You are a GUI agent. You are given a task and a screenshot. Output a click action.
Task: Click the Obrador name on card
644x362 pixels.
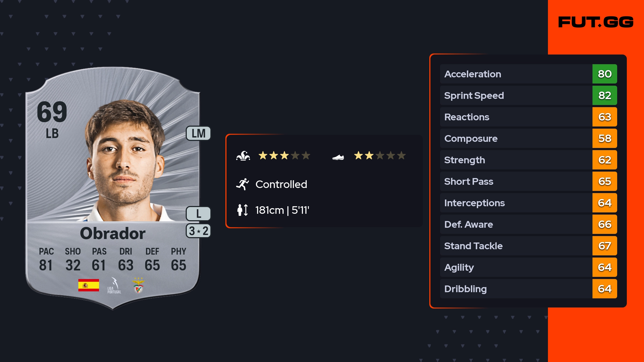point(113,233)
